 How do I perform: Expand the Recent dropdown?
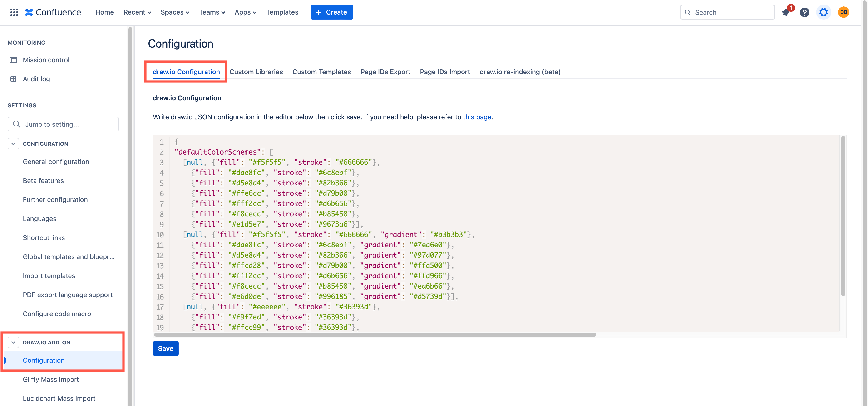click(137, 12)
